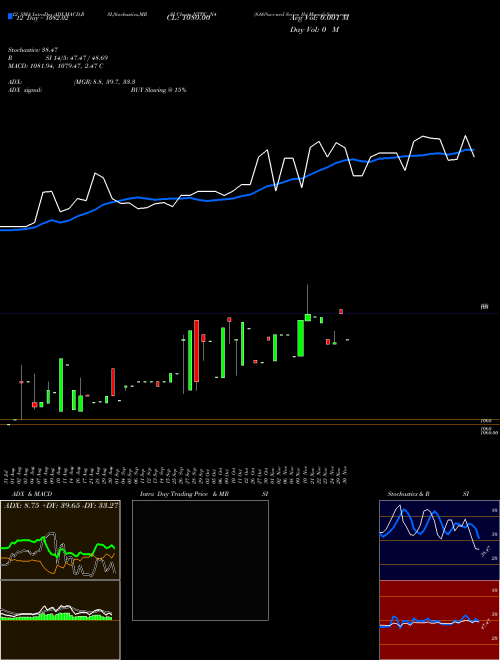Click the 'SI 14/3: 47.47 / 48.69' reading
Viewport: 500px width, 660px height.
coord(77,58)
